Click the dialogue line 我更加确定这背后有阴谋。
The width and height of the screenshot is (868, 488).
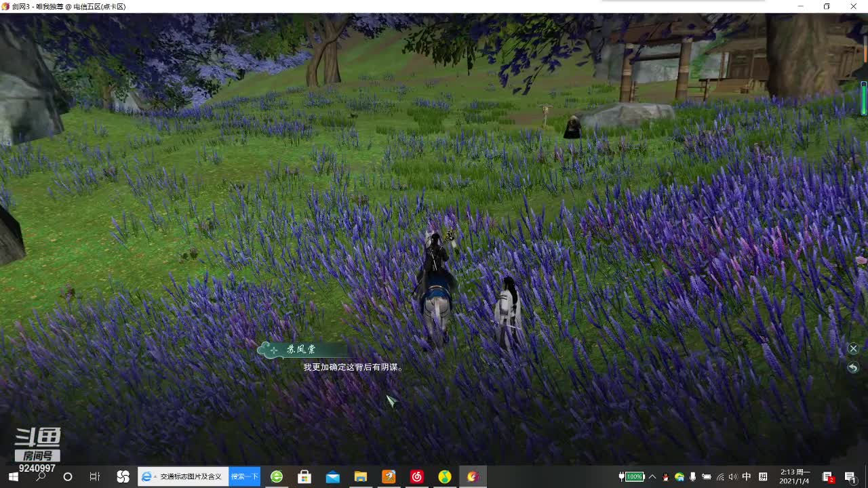point(353,367)
